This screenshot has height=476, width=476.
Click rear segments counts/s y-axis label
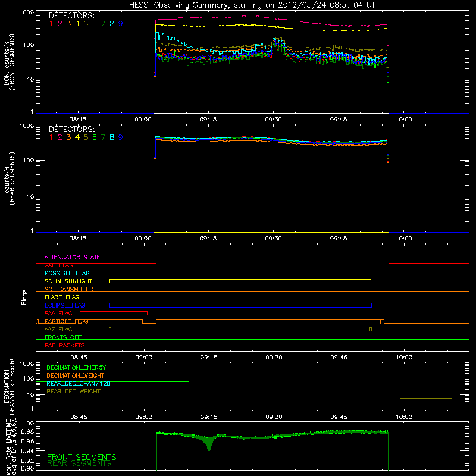pos(9,178)
